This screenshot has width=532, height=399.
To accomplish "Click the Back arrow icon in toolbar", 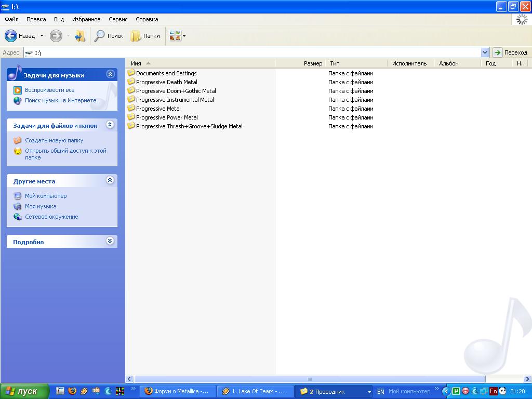I will coord(11,36).
